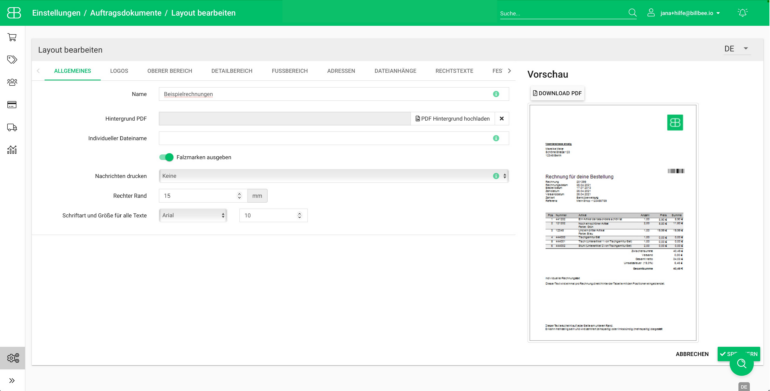Click the info icon in Name field
Viewport: 770px width, 391px height.
tap(496, 94)
